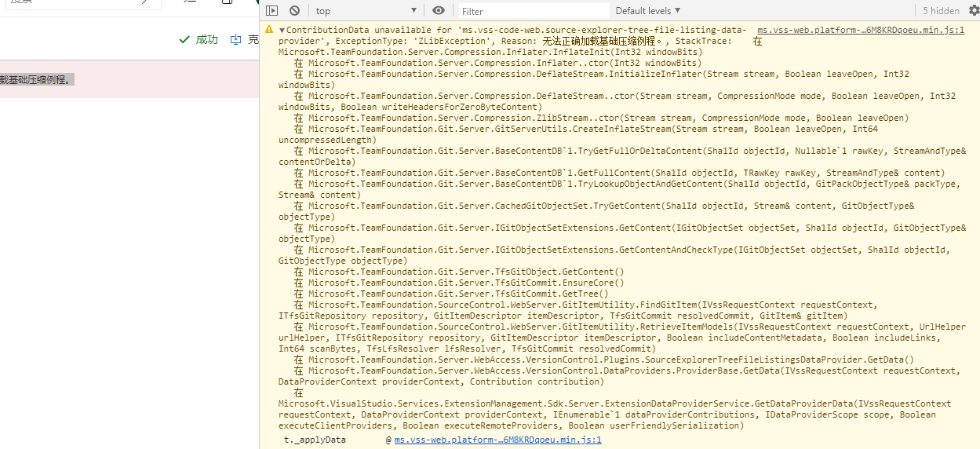980x449 pixels.
Task: Clear the console with the ban icon
Action: (x=294, y=10)
